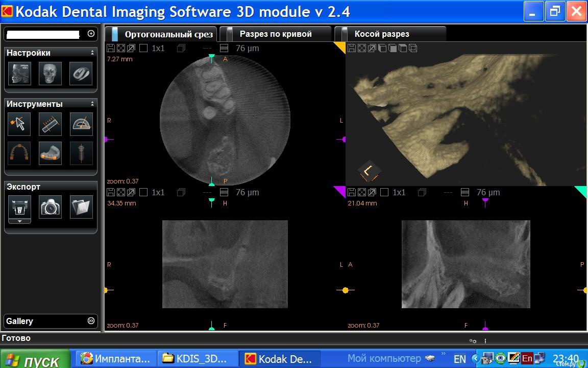Pick the ruler distance measurement tool
Viewport: 588px width, 368px height.
pos(50,124)
